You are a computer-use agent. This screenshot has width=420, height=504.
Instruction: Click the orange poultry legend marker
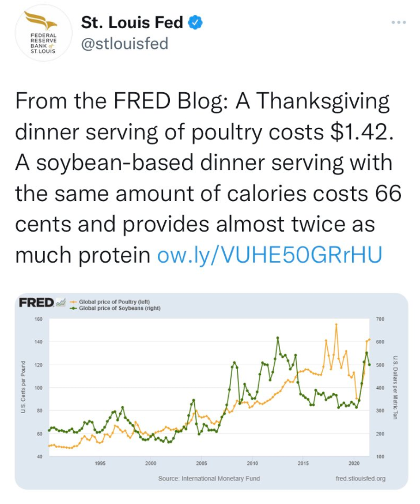(x=74, y=301)
